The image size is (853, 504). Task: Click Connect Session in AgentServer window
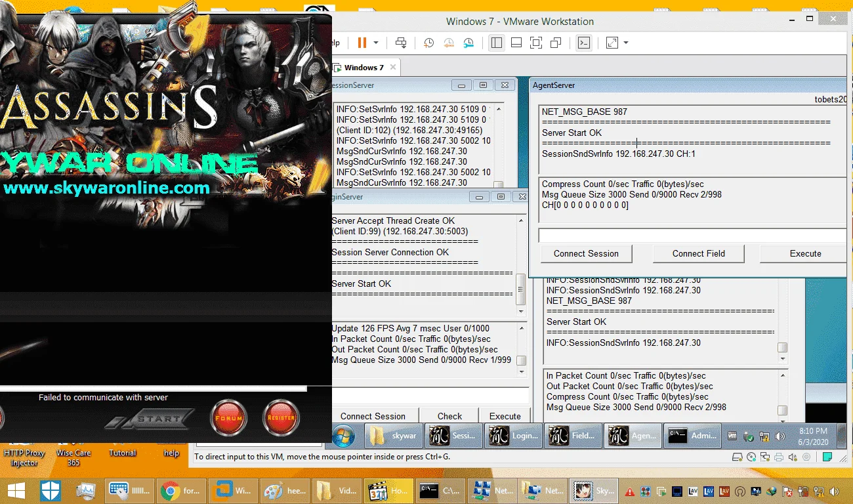click(586, 253)
